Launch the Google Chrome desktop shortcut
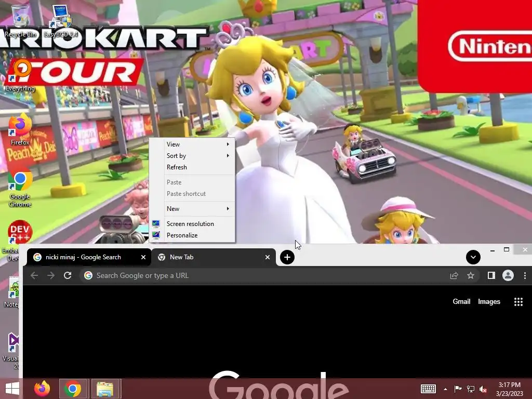Image resolution: width=532 pixels, height=399 pixels. click(x=20, y=188)
